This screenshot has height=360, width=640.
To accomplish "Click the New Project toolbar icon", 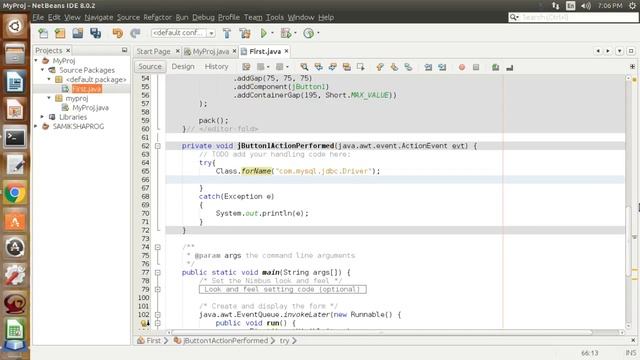I will [60, 33].
